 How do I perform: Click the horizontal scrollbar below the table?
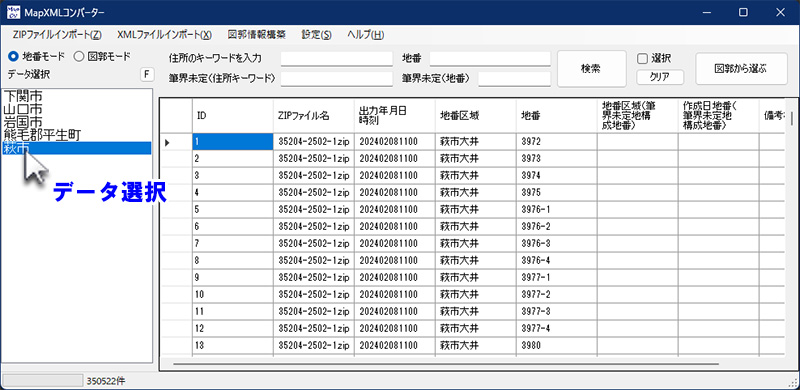coord(446,364)
